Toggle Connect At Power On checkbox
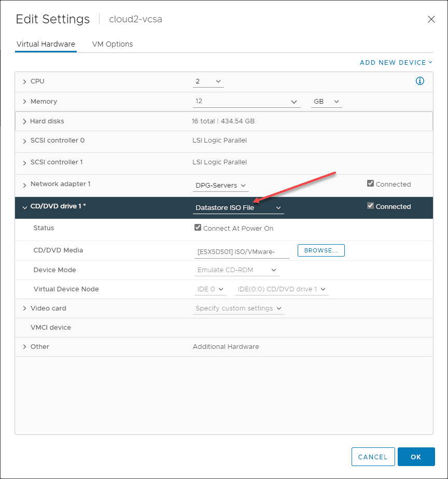 (198, 228)
